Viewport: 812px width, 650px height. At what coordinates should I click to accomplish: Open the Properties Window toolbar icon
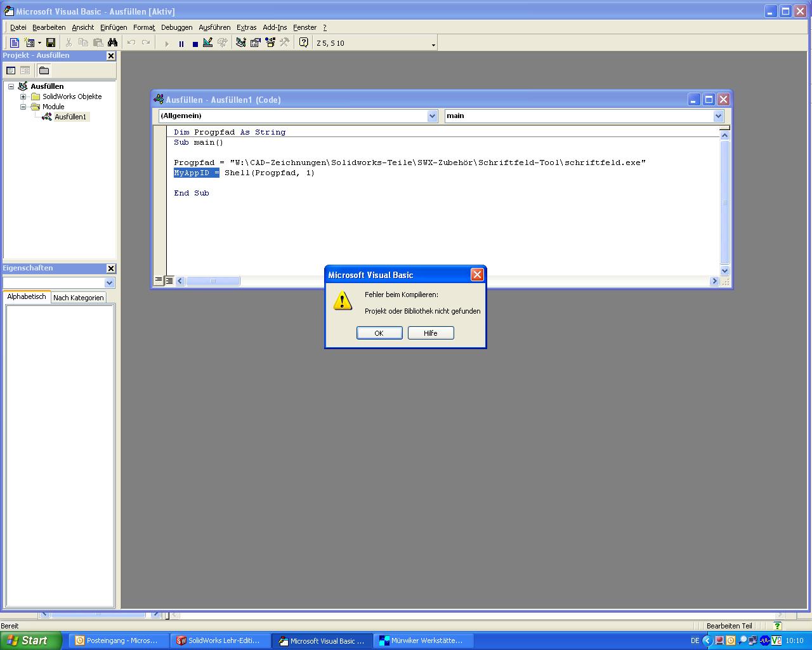tap(256, 43)
